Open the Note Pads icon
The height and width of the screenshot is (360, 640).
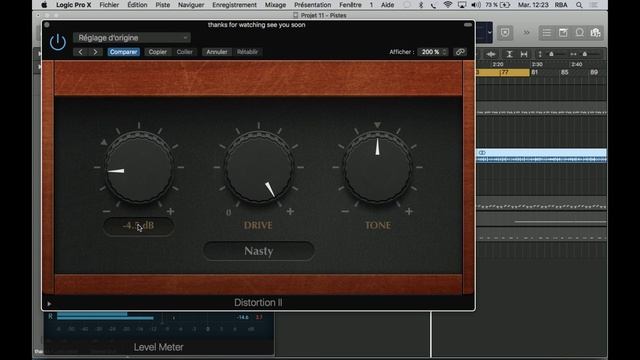[x=563, y=33]
